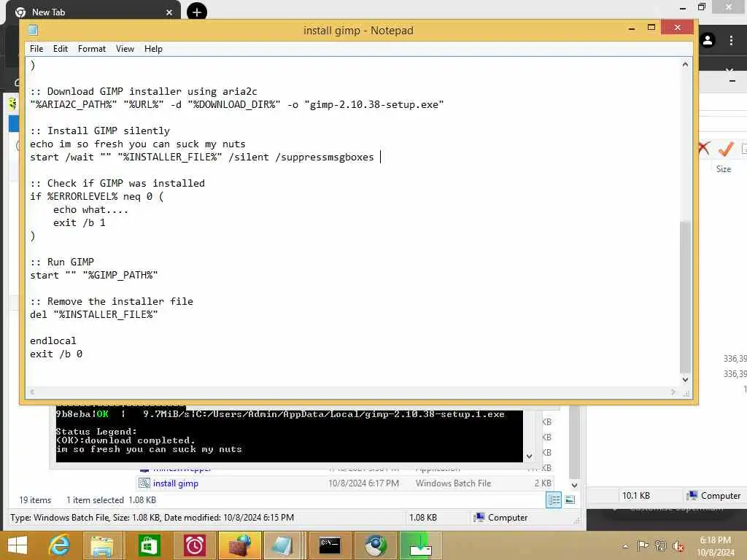Click the Notepad vertical scrollbar thumb

685,297
